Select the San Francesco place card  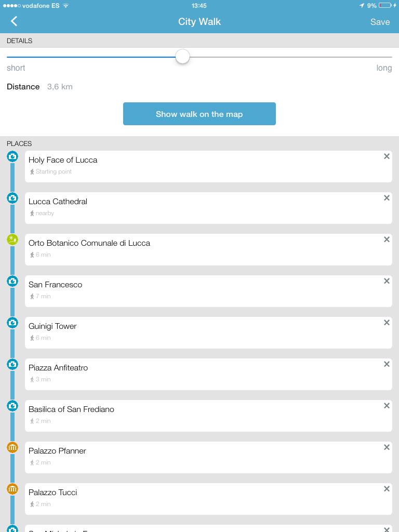209,291
